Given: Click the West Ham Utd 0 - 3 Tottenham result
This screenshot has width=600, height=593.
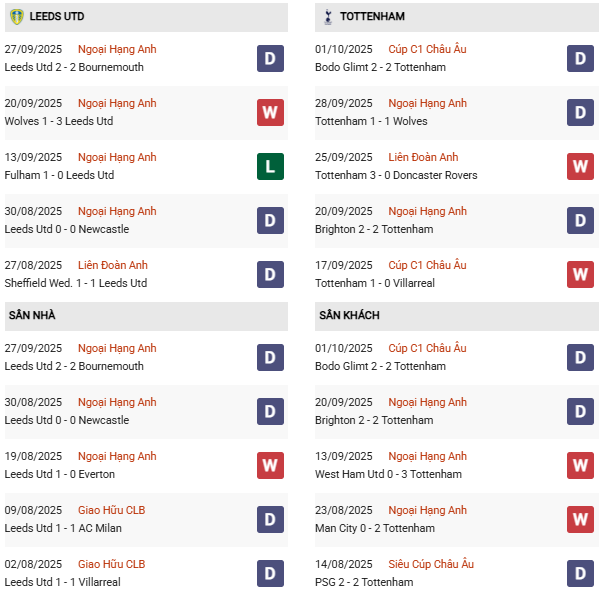Looking at the screenshot, I should pos(388,474).
